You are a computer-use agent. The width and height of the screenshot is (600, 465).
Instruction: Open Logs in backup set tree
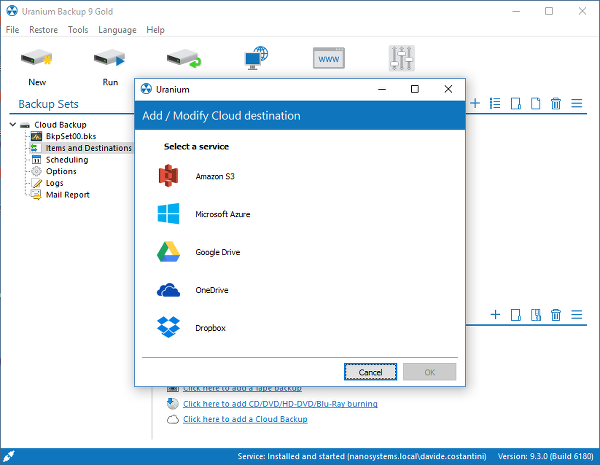point(55,183)
